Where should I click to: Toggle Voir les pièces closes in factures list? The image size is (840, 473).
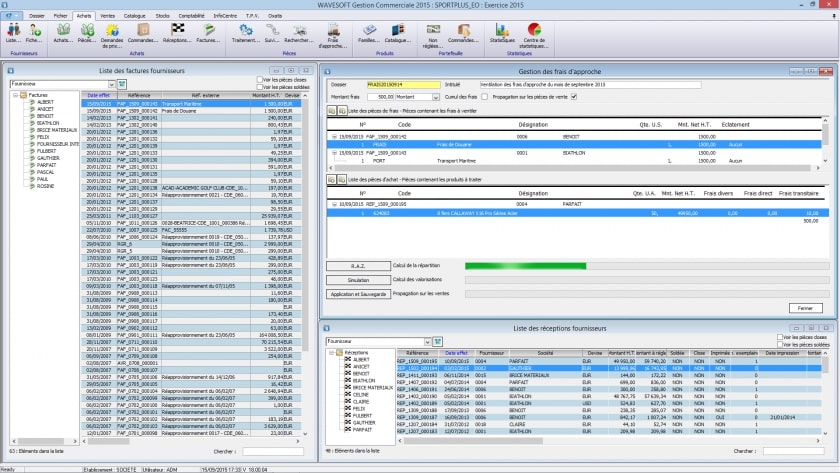tap(260, 80)
